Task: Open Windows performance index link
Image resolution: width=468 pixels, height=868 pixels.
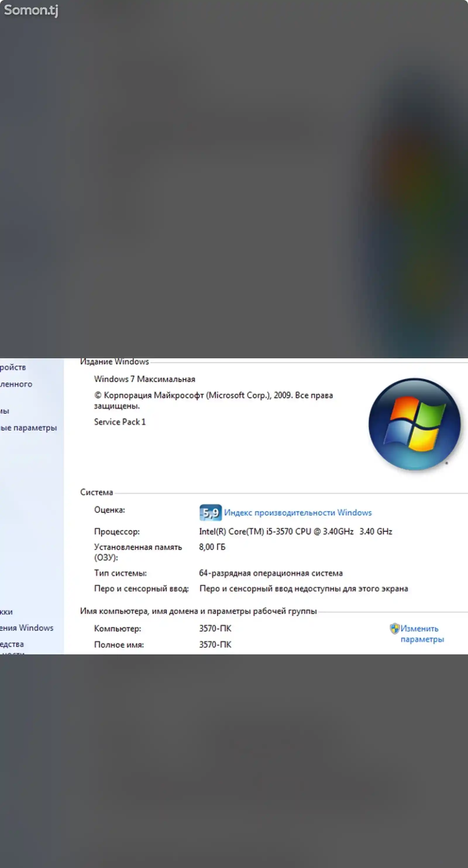Action: click(298, 512)
